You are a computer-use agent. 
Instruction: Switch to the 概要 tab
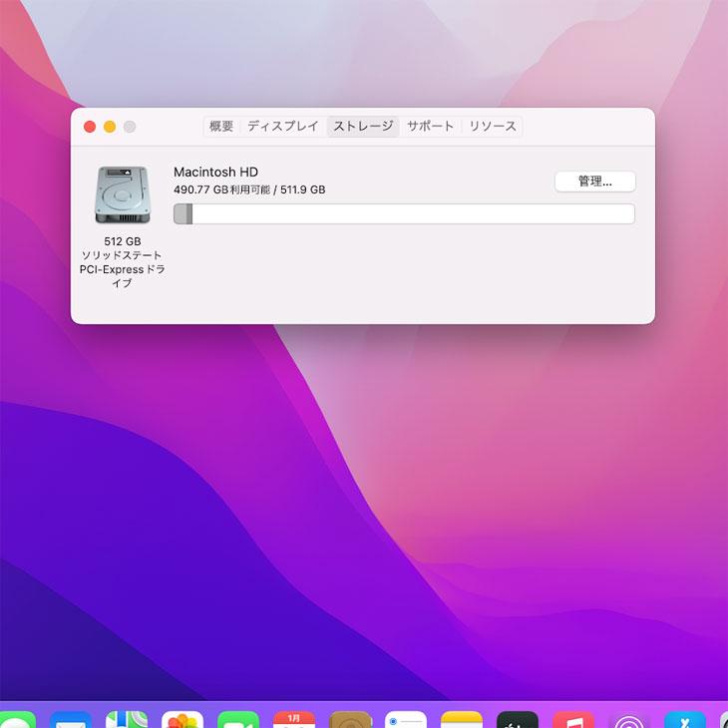click(221, 127)
